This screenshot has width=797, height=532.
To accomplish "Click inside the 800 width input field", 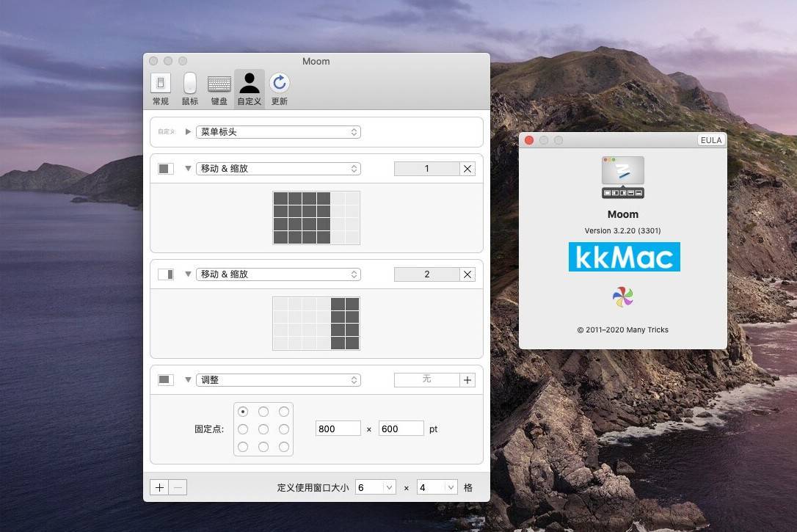I will click(x=338, y=429).
